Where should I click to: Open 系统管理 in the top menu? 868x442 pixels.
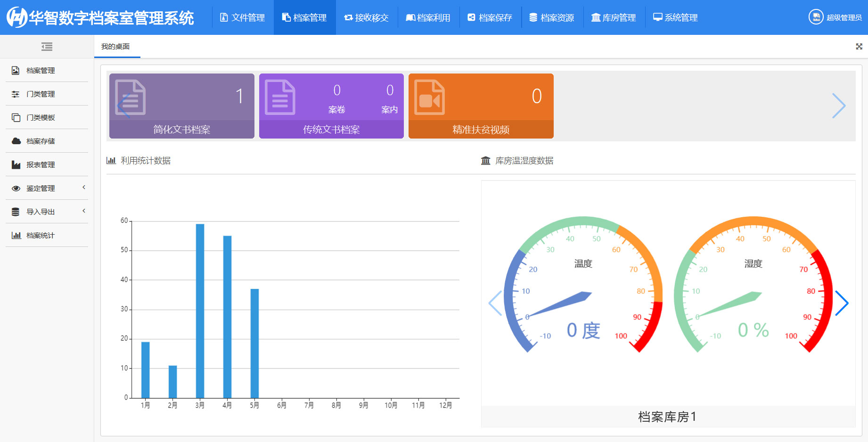point(676,17)
